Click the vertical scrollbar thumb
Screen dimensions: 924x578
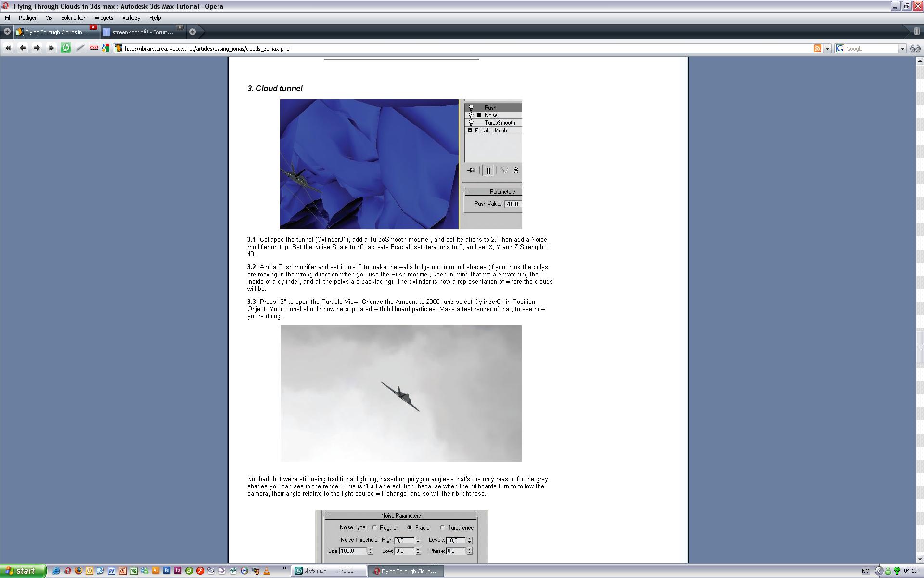click(920, 347)
